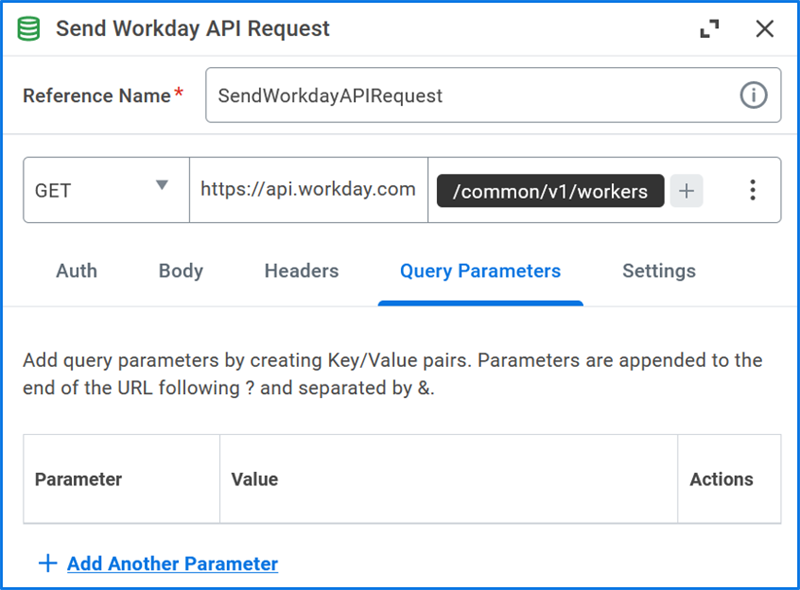Switch to the Body tab

pos(181,271)
